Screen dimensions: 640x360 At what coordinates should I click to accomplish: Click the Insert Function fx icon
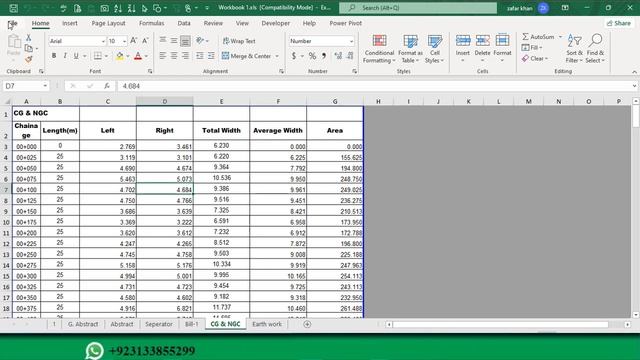(107, 86)
